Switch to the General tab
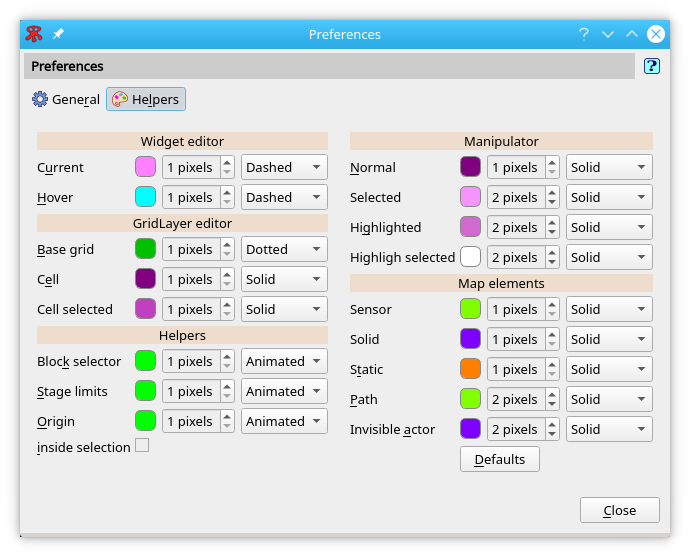The width and height of the screenshot is (690, 557). (66, 99)
